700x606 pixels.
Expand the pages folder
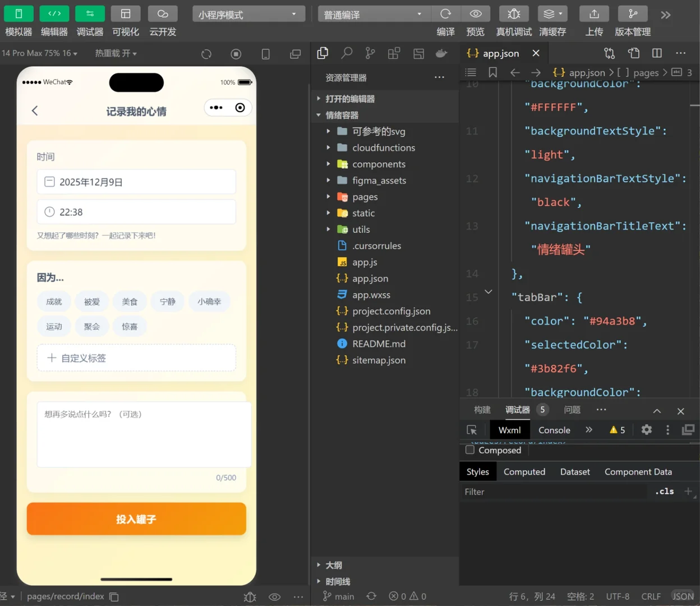365,197
